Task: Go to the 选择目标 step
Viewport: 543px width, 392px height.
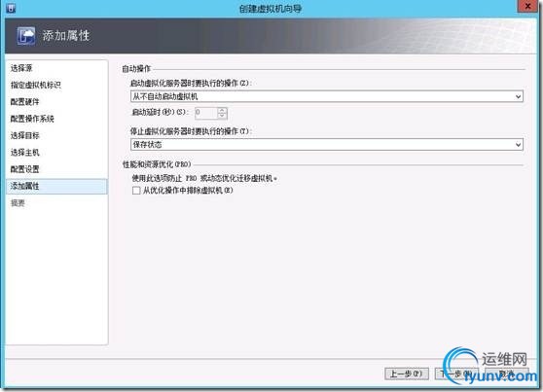Action: [x=25, y=135]
